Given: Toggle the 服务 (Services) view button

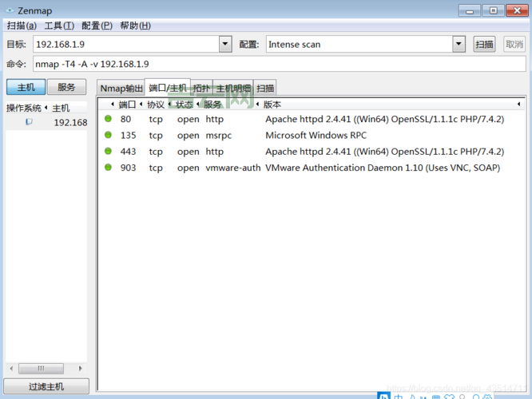Looking at the screenshot, I should pos(66,87).
